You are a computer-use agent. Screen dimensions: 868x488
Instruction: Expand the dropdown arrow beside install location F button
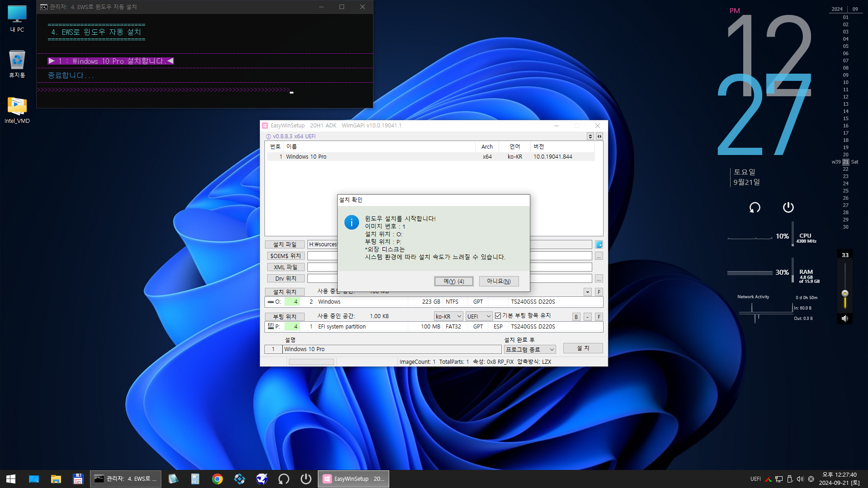point(587,292)
